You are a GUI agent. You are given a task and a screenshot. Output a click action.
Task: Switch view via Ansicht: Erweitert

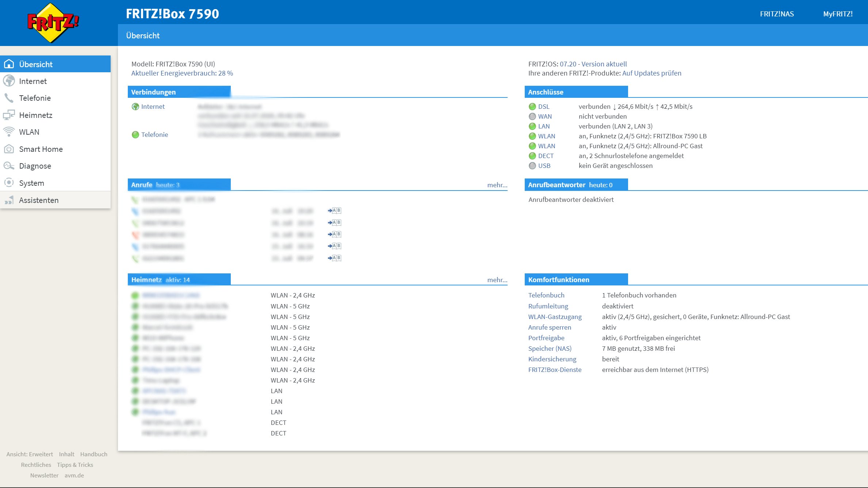pos(30,454)
